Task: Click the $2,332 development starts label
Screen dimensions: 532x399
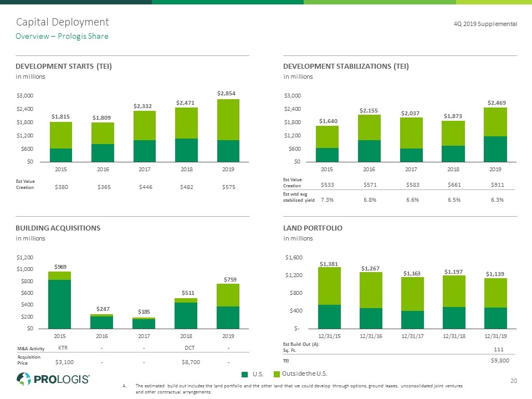Action: pyautogui.click(x=142, y=106)
